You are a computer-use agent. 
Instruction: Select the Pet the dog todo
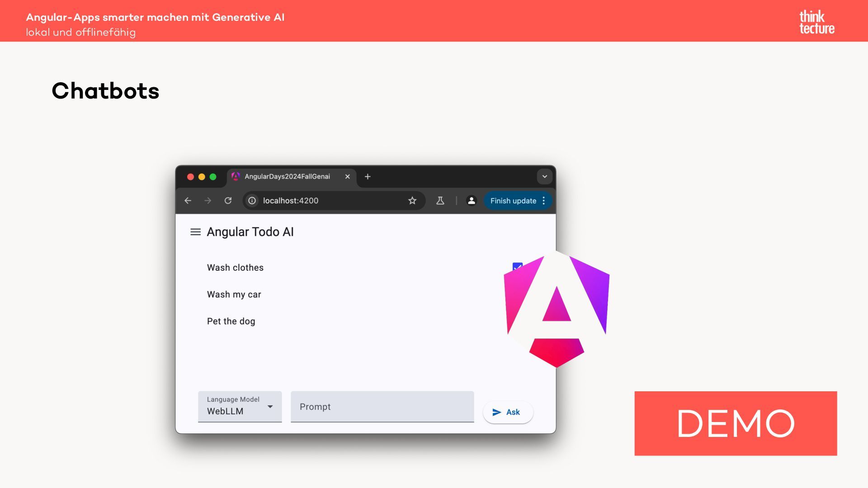[x=231, y=321]
